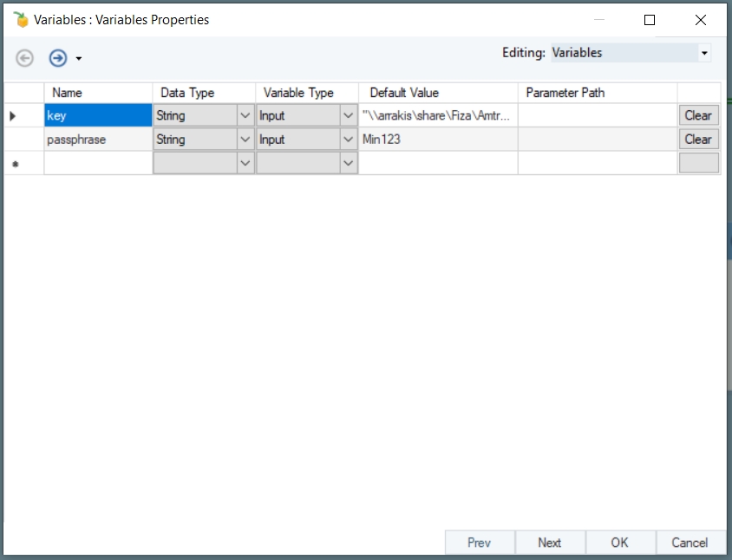Screen dimensions: 732x560
Task: Clear the key variable row
Action: (x=698, y=115)
